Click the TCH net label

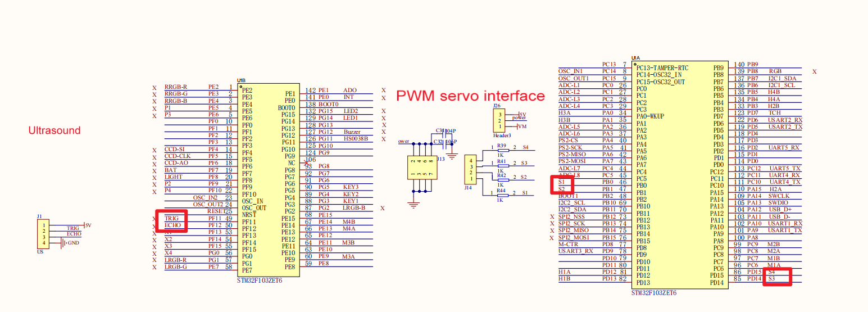tap(775, 112)
